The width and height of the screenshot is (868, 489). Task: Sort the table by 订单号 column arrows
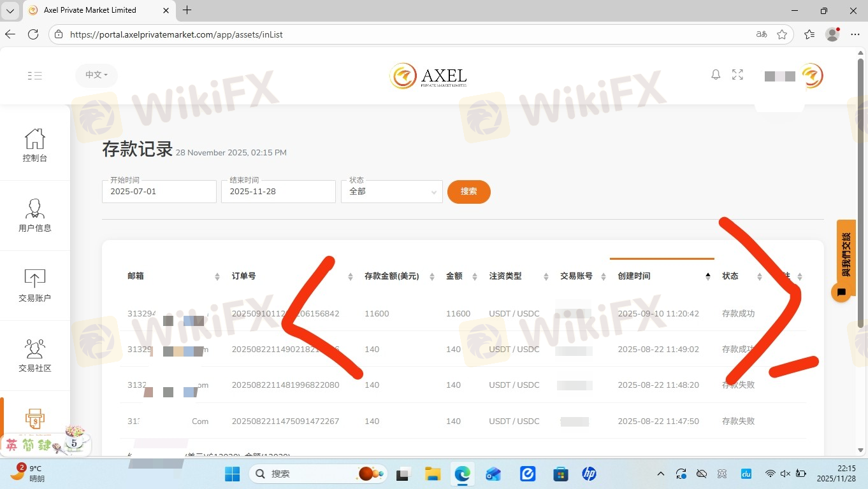[x=351, y=276]
